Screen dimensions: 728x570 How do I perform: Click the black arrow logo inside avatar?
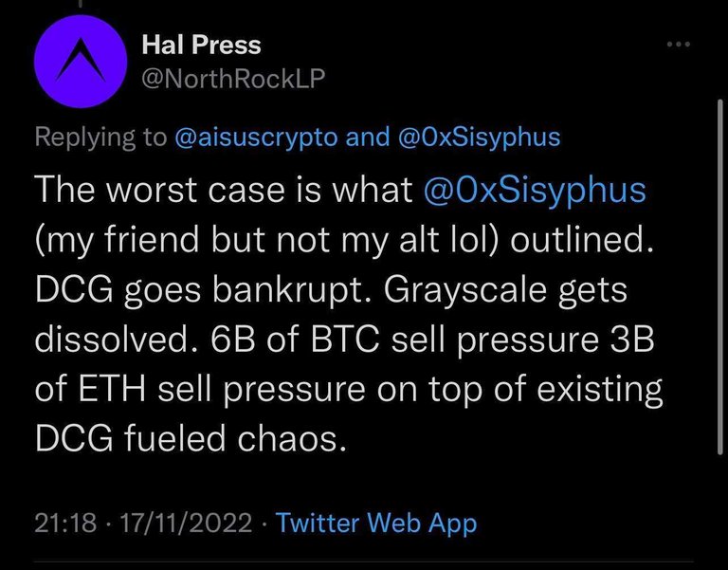click(x=81, y=60)
